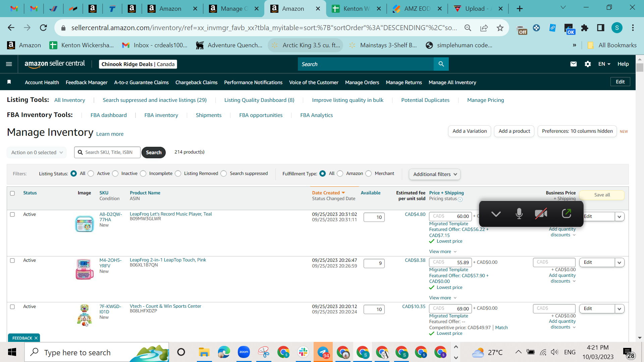Edit available quantity for Vtech Sports Center

point(374,309)
